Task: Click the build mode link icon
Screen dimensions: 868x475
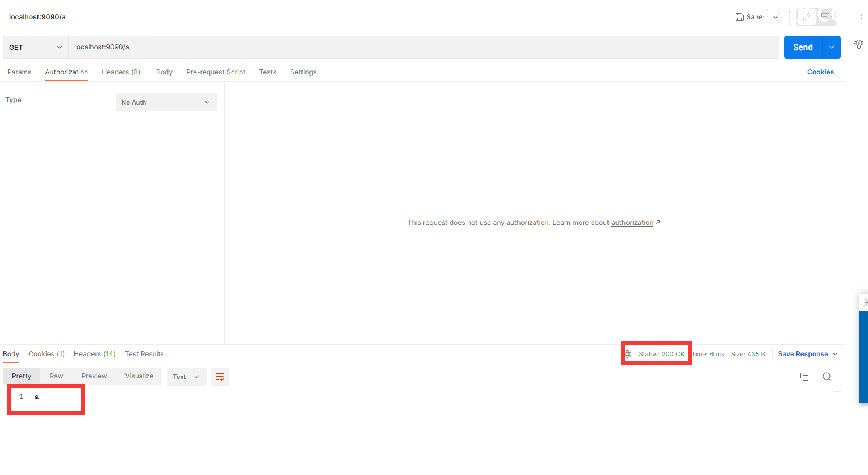Action: tap(807, 16)
